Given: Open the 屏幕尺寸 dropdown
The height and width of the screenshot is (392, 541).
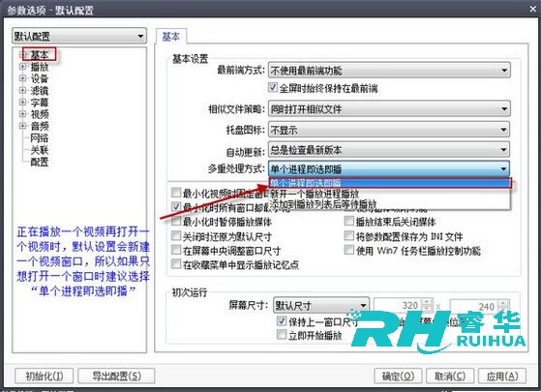Looking at the screenshot, I should point(321,306).
